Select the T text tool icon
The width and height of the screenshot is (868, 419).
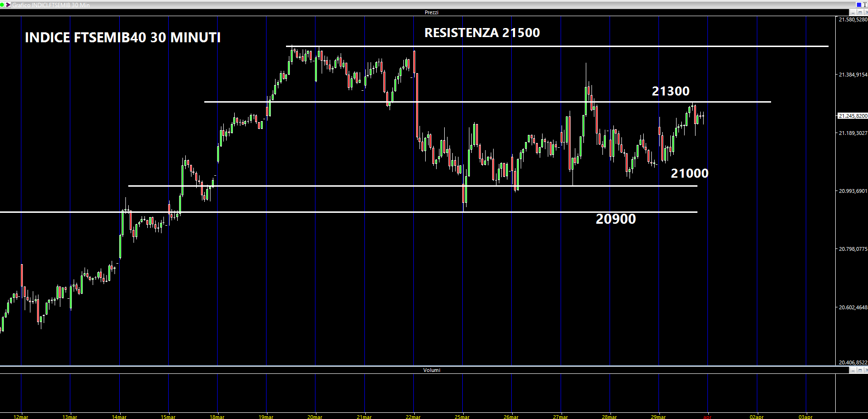(x=865, y=5)
